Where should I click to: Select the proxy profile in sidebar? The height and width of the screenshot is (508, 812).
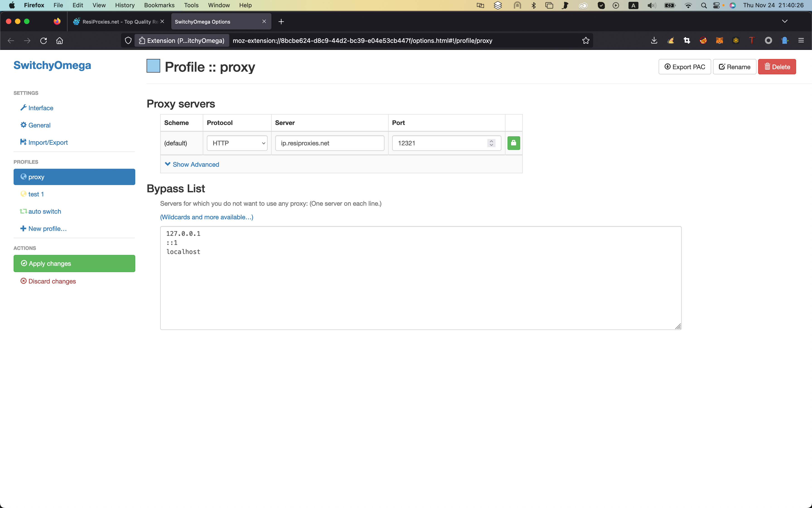click(x=74, y=177)
